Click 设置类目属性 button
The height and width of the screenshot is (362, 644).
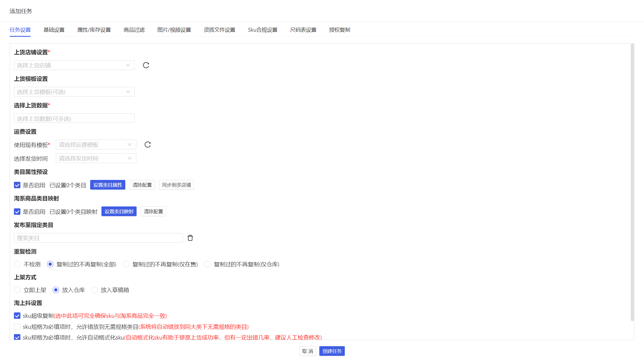[108, 185]
